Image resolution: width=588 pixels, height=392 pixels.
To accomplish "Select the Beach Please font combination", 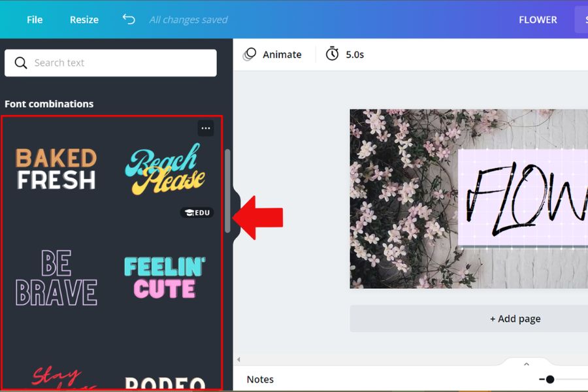I will 165,169.
